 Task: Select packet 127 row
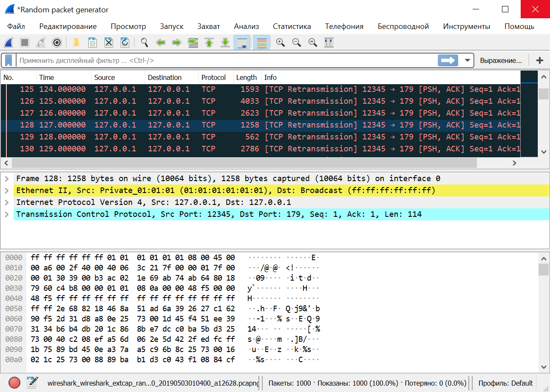(261, 113)
